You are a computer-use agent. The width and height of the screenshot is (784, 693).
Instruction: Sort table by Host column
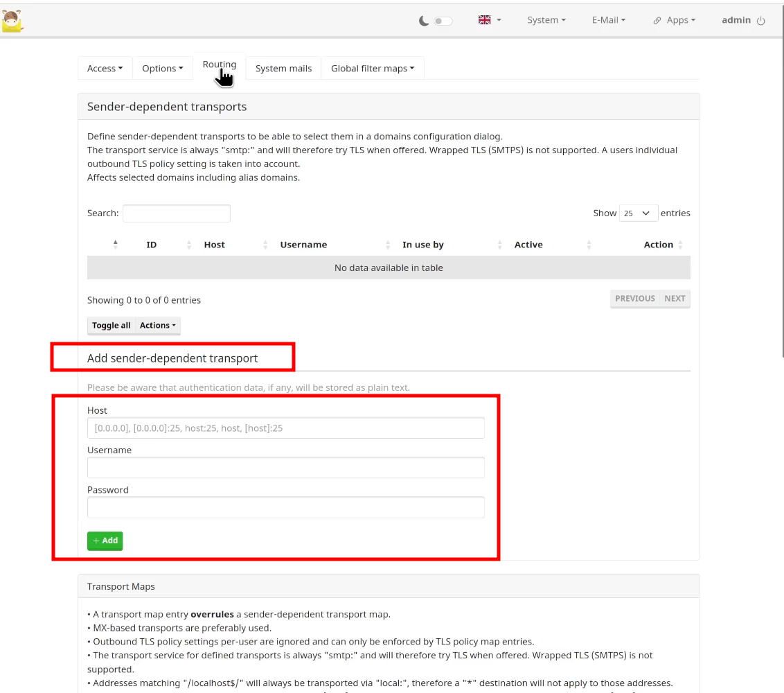[x=215, y=245]
